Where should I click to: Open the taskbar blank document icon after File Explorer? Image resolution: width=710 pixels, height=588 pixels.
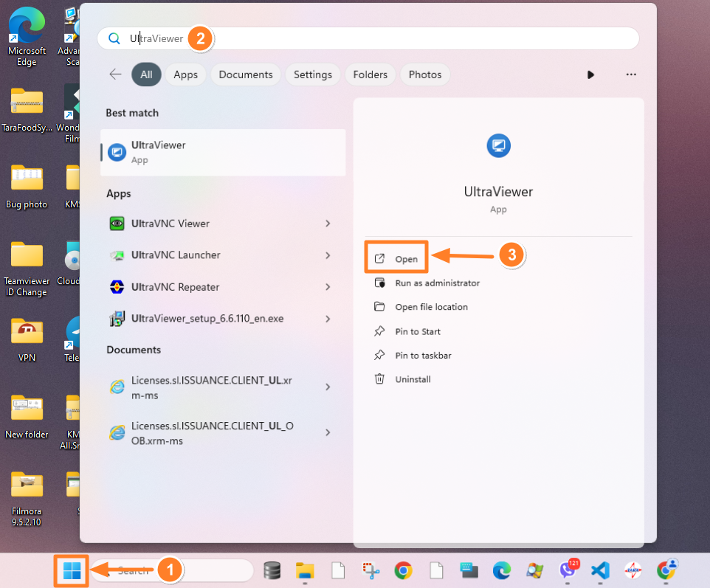(338, 570)
